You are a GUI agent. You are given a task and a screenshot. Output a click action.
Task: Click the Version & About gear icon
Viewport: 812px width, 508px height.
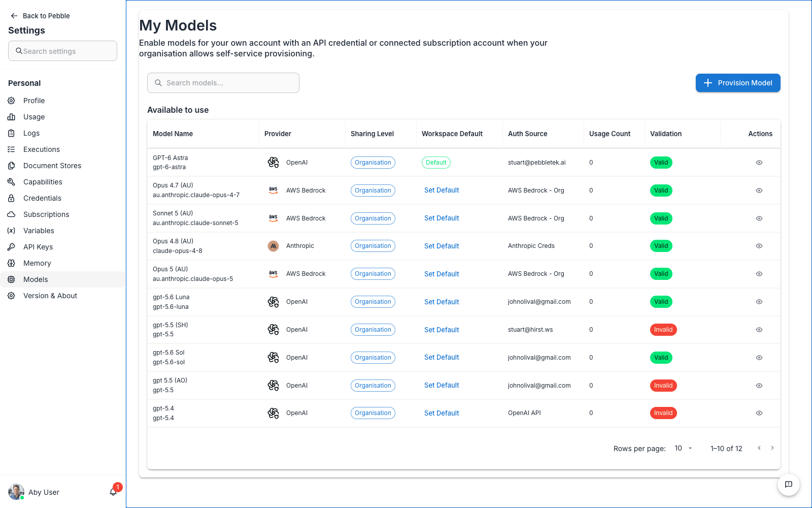[x=11, y=296]
